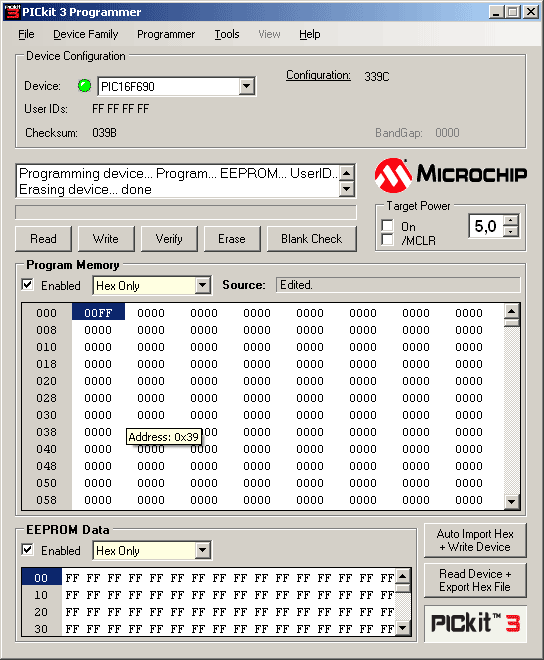
Task: Toggle the /MCLR checkbox
Action: [387, 240]
